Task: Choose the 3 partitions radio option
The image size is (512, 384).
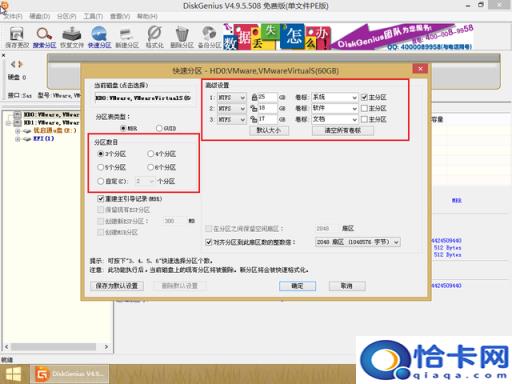Action: tap(101, 154)
